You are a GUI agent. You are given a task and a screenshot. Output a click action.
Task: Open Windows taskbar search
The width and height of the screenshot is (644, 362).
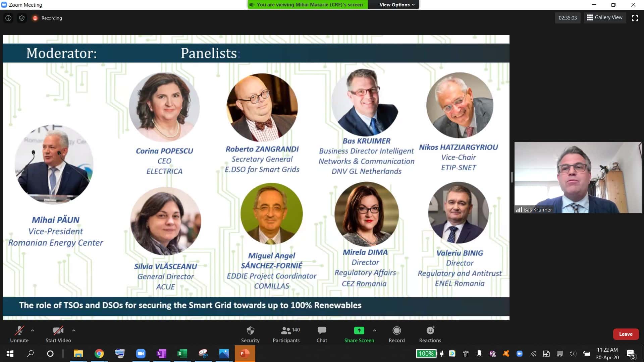point(30,354)
